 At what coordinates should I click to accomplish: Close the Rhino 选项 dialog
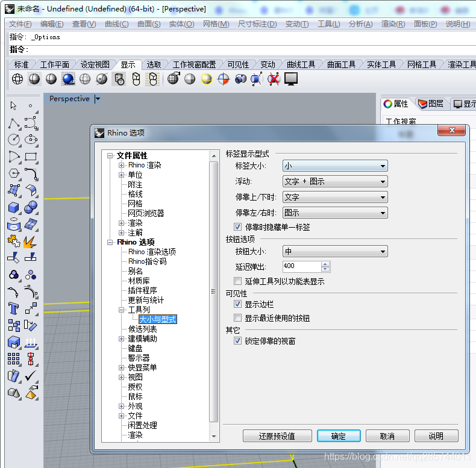click(452, 130)
